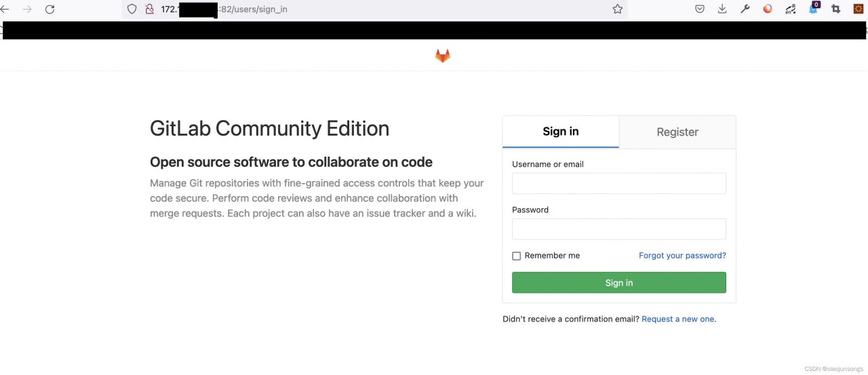Switch to the Sign in tab
Screen dimensions: 868x375
561,132
